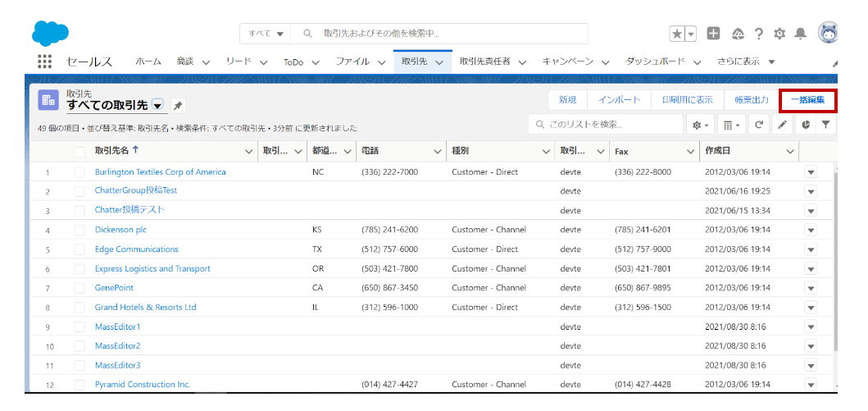Check the Grand Hotels & Resorts row checkbox
This screenshot has width=868, height=411.
point(80,308)
